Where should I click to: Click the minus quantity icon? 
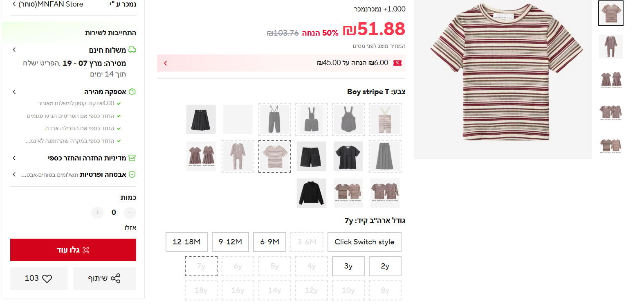[x=130, y=212]
